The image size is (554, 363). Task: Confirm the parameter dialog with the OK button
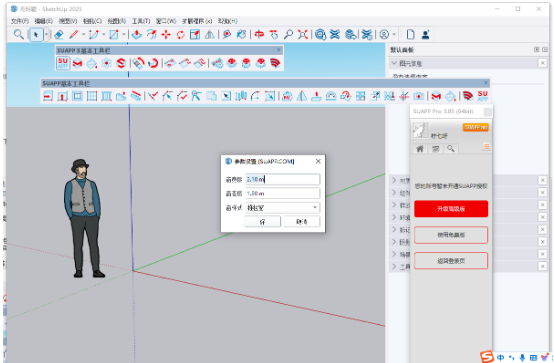263,222
